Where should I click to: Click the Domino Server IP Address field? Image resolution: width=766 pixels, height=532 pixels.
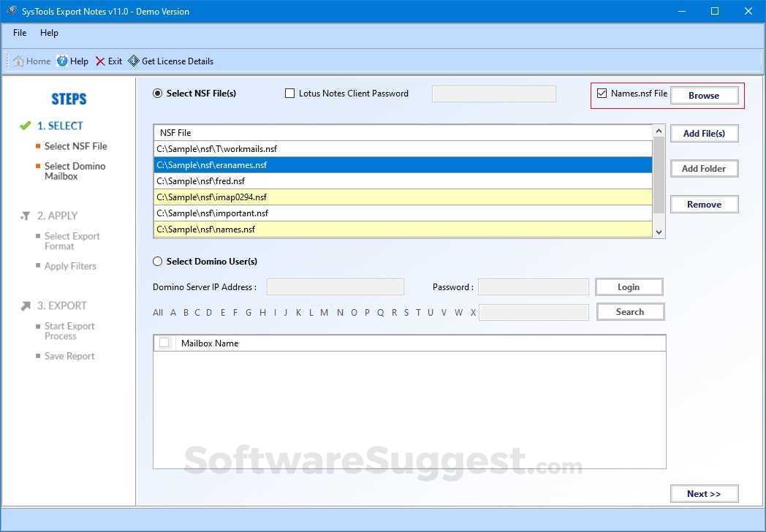point(335,286)
